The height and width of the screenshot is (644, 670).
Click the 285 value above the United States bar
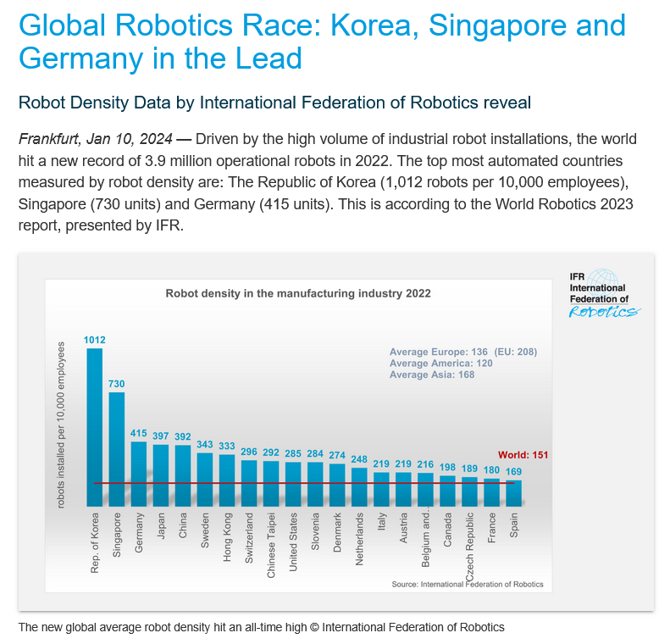[293, 453]
